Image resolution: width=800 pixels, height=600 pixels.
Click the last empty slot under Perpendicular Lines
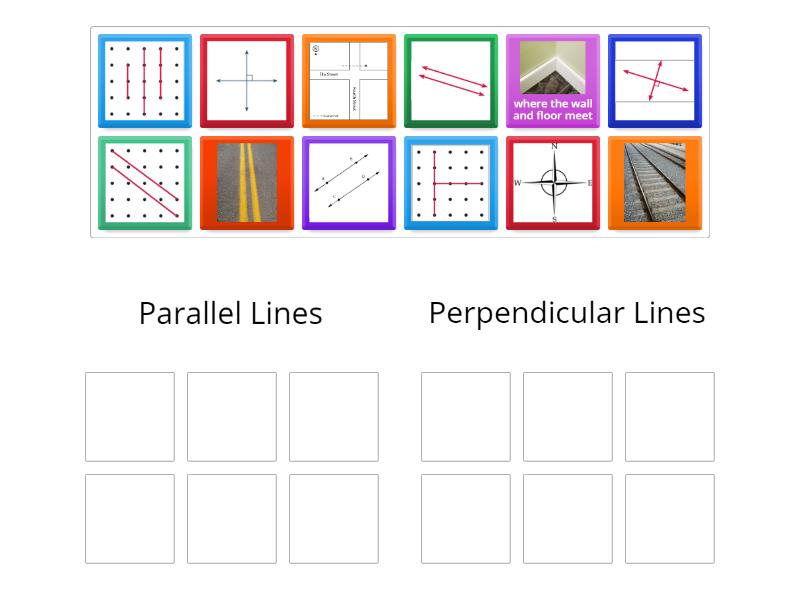670,518
